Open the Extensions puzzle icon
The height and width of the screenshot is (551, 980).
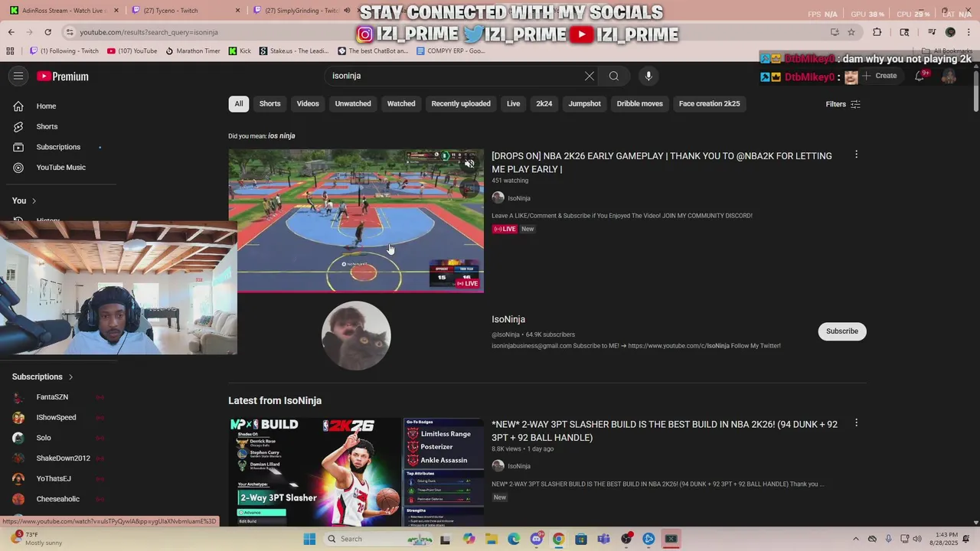[x=877, y=32]
